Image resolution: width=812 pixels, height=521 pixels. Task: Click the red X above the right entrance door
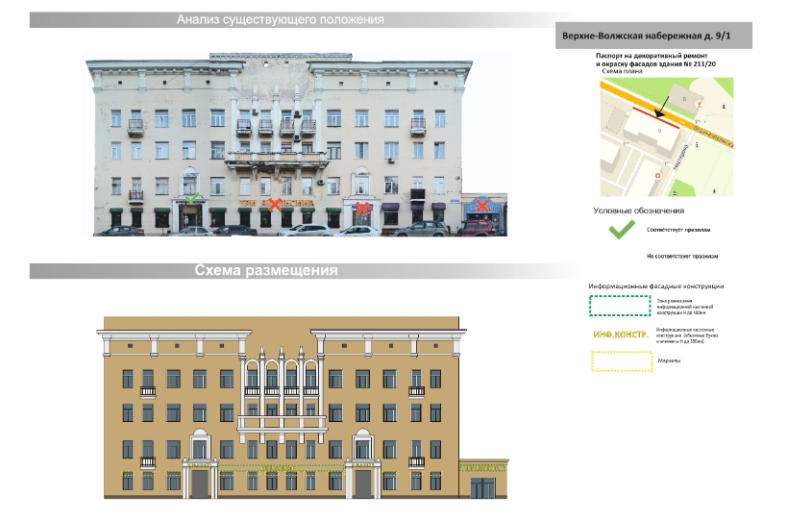pos(361,206)
